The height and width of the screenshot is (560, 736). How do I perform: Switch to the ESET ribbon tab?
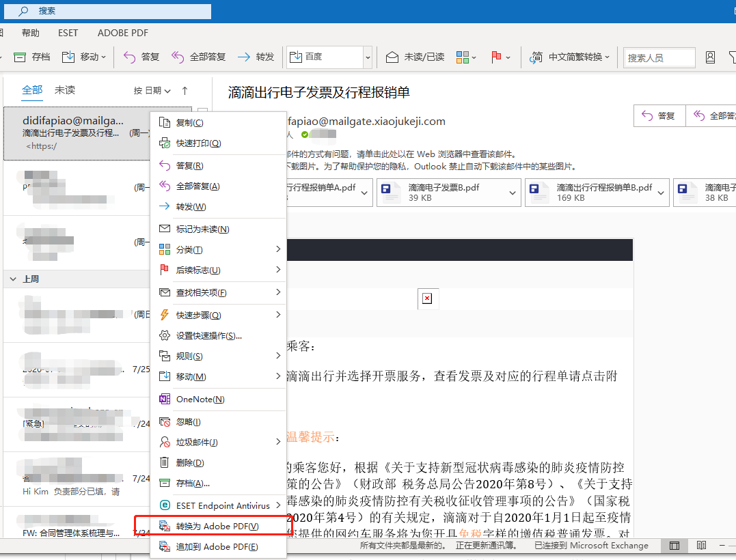(x=66, y=32)
